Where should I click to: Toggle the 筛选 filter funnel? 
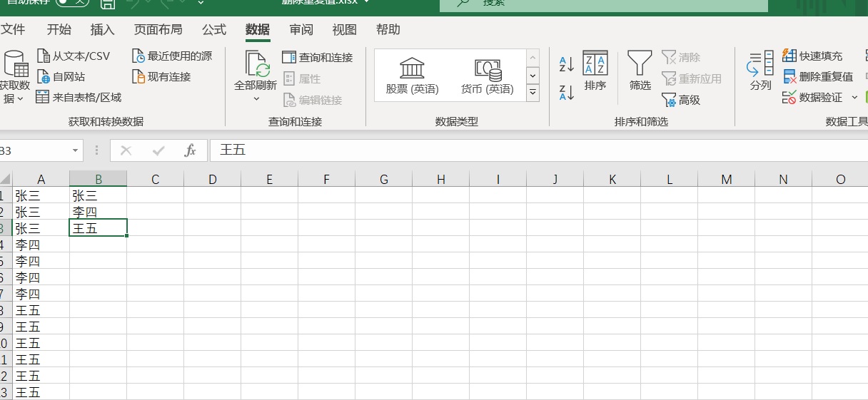640,71
